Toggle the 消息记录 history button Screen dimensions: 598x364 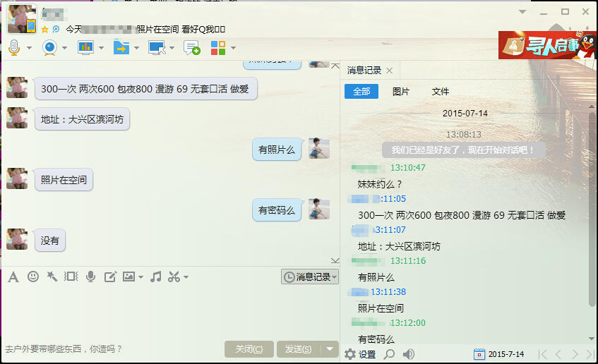(310, 277)
